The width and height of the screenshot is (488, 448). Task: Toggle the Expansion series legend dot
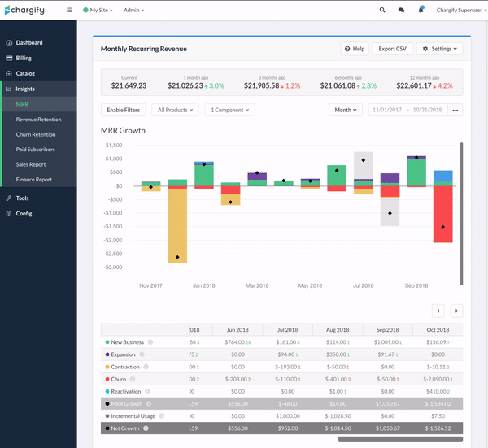107,354
